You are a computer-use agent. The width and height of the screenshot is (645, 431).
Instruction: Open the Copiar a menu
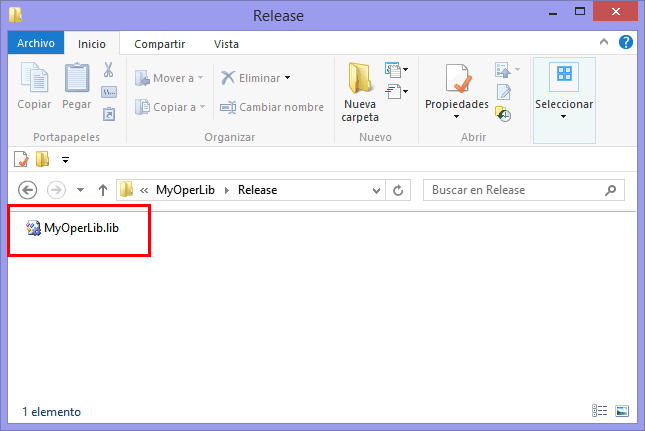170,107
